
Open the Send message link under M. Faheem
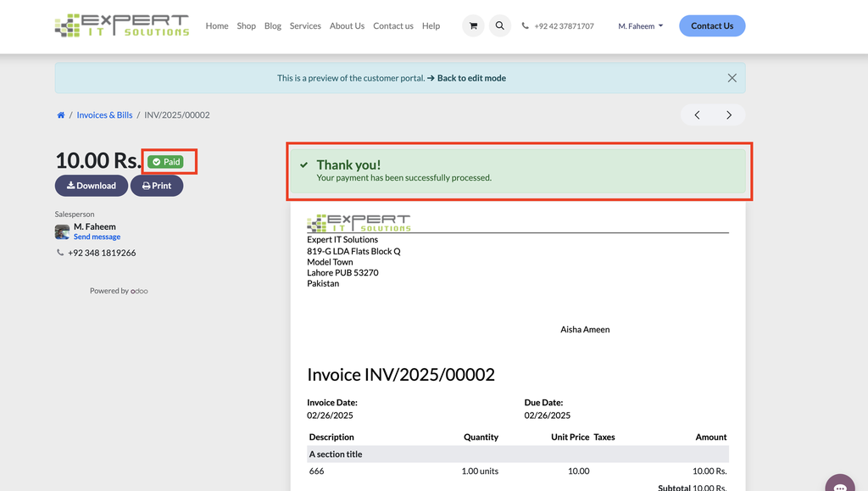pos(97,237)
